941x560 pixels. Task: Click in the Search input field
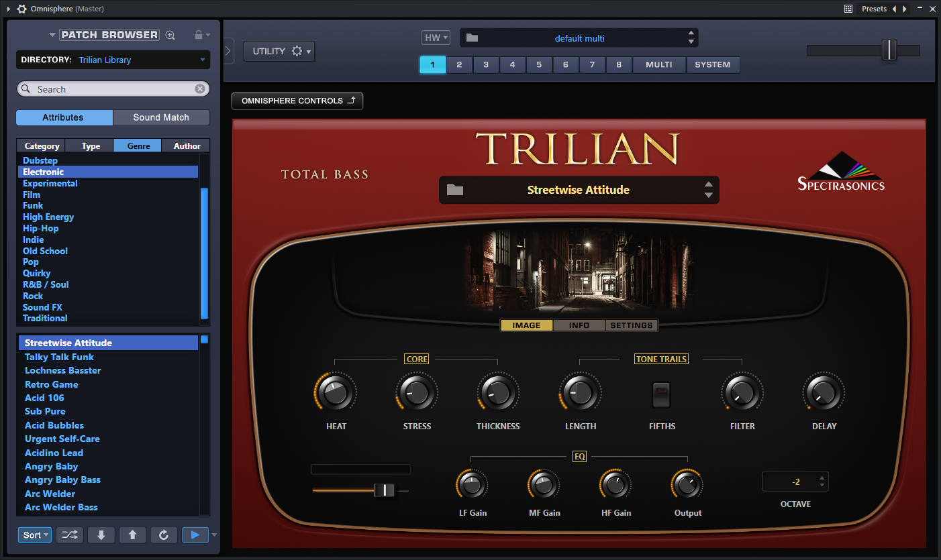click(113, 89)
